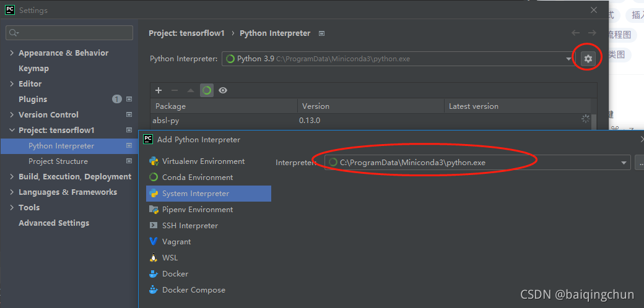Click the breadcrumb project-level settings icon
The width and height of the screenshot is (644, 308).
click(x=321, y=33)
